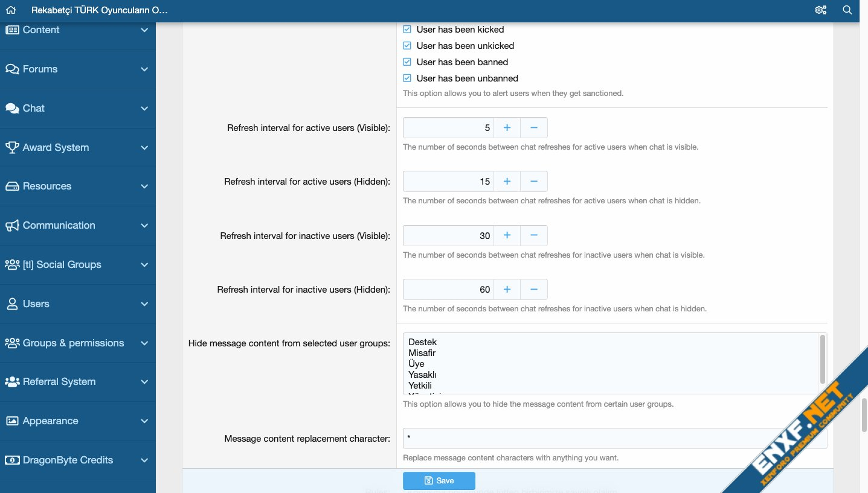Expand the Groups & permissions chevron
The width and height of the screenshot is (868, 493).
point(144,343)
